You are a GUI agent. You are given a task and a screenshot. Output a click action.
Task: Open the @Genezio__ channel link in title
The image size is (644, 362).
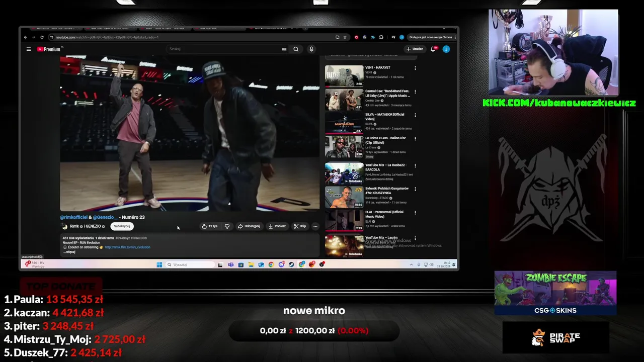pos(105,217)
